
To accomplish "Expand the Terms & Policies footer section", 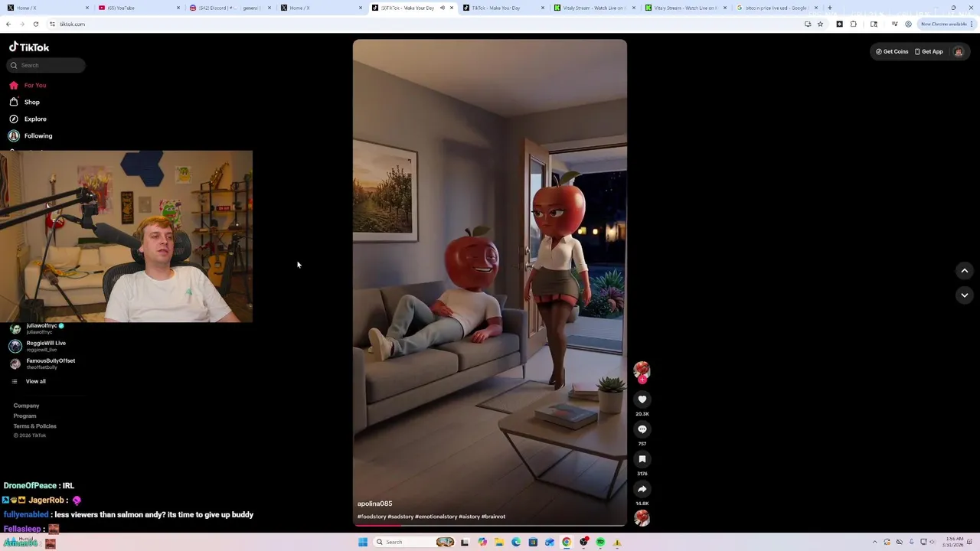I will point(34,425).
